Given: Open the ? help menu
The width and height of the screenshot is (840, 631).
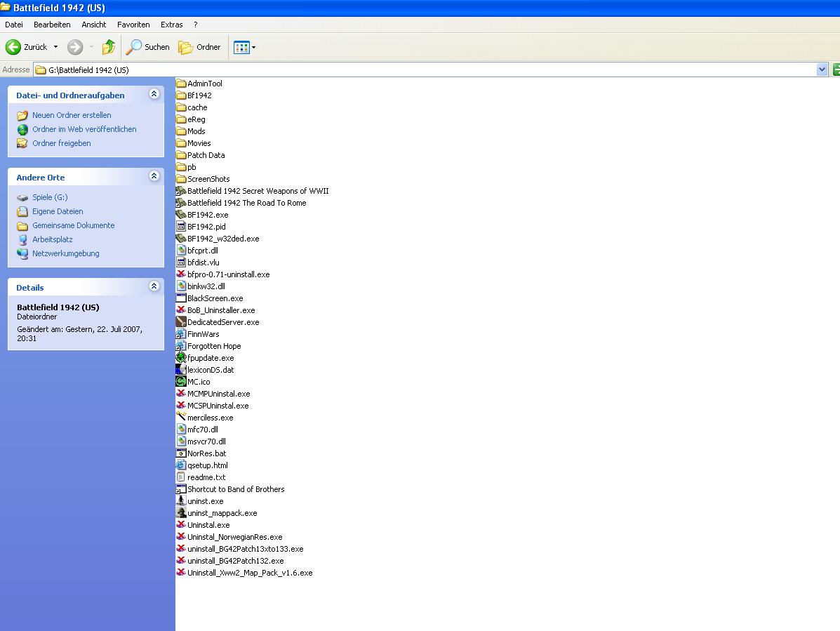Looking at the screenshot, I should pyautogui.click(x=196, y=25).
